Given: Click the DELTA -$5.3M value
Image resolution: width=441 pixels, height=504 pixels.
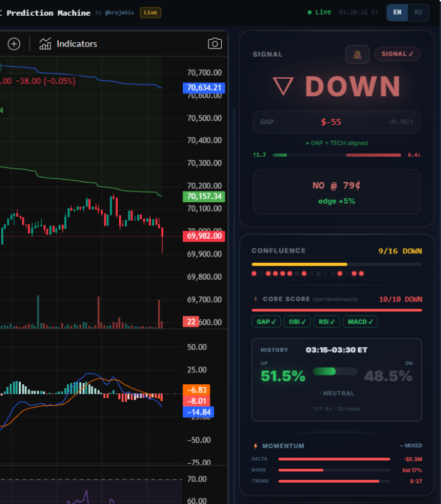Looking at the screenshot, I should [x=413, y=459].
